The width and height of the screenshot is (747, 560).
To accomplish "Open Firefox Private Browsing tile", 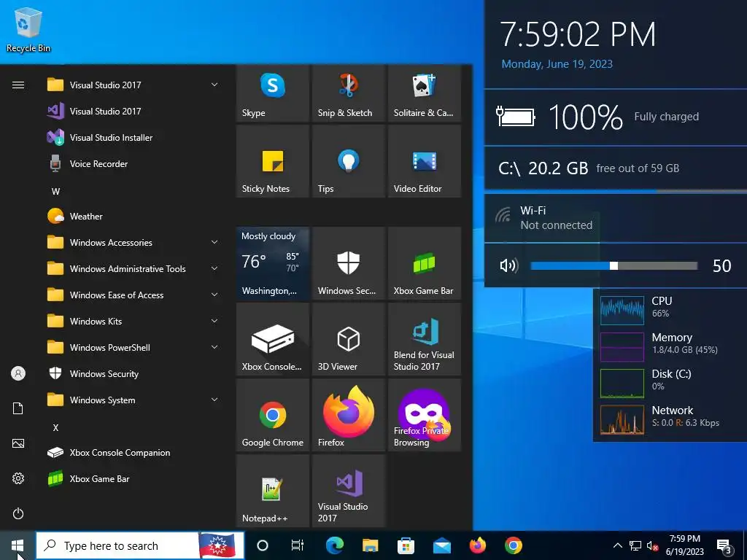I will pos(425,415).
